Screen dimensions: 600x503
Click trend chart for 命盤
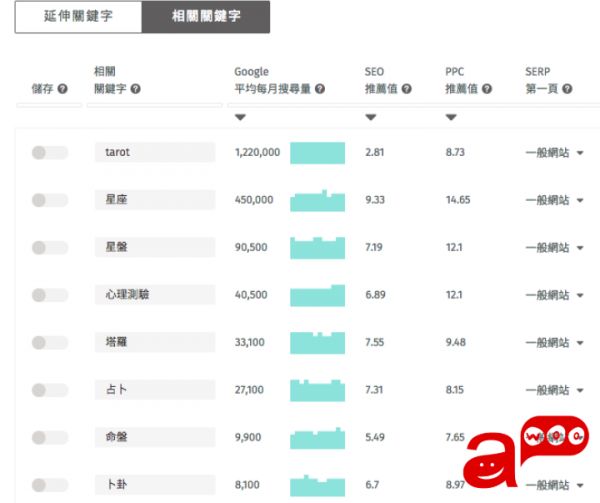318,438
